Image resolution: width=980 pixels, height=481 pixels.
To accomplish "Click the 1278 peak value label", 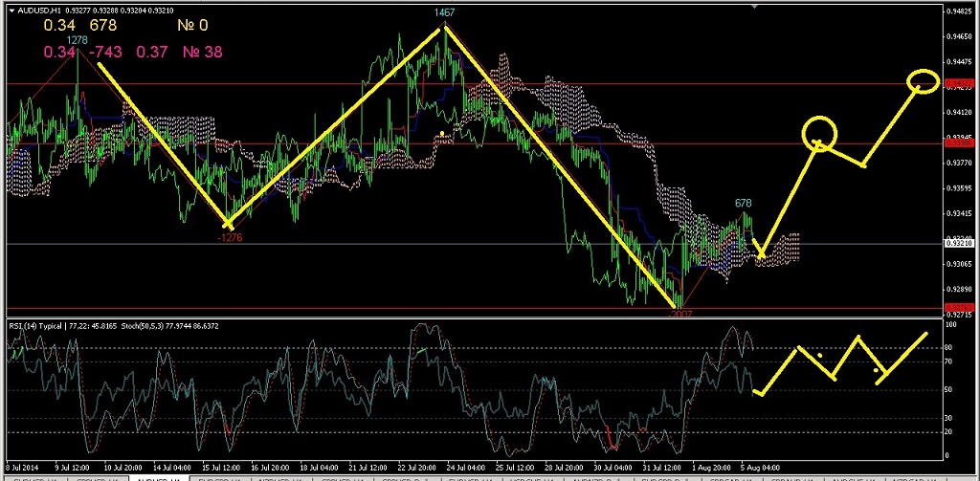I will coord(78,40).
